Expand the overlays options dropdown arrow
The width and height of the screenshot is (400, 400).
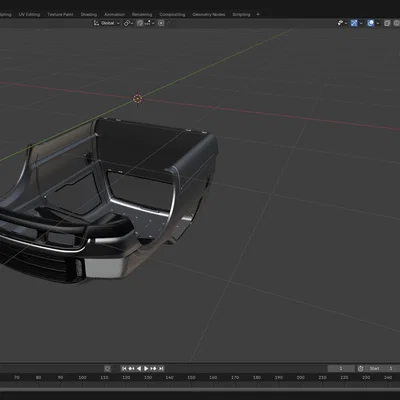pos(377,23)
